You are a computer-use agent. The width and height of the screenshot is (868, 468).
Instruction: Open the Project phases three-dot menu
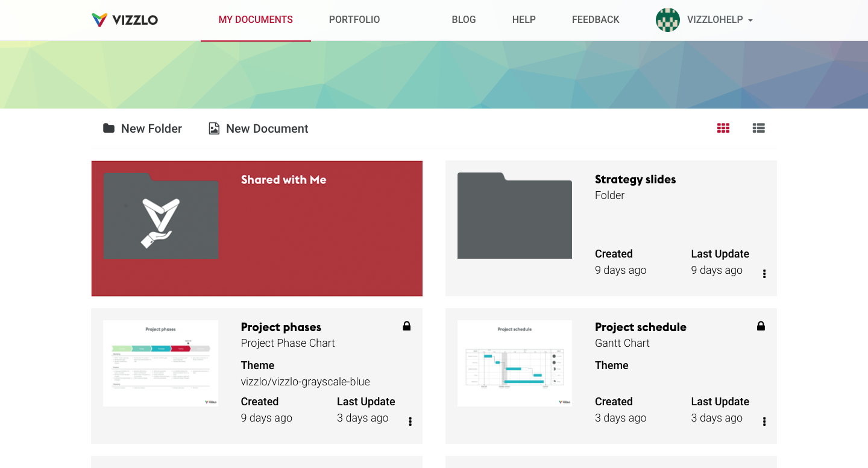[x=410, y=422]
